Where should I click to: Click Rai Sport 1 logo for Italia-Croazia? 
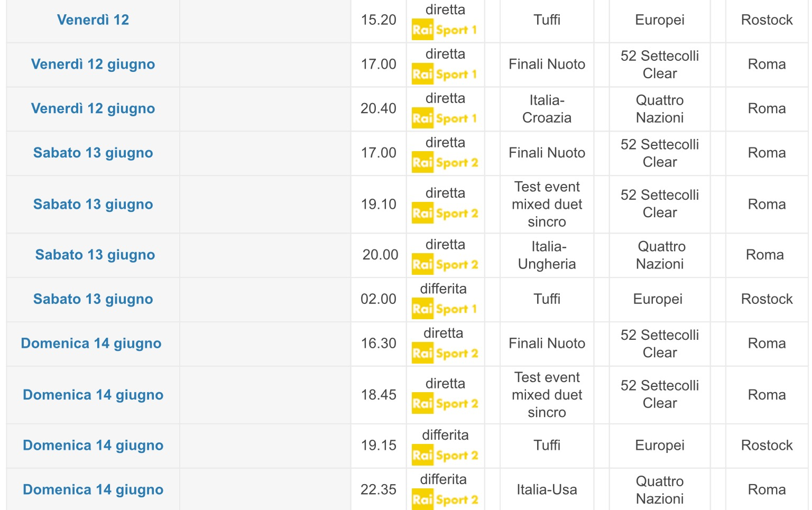(445, 118)
